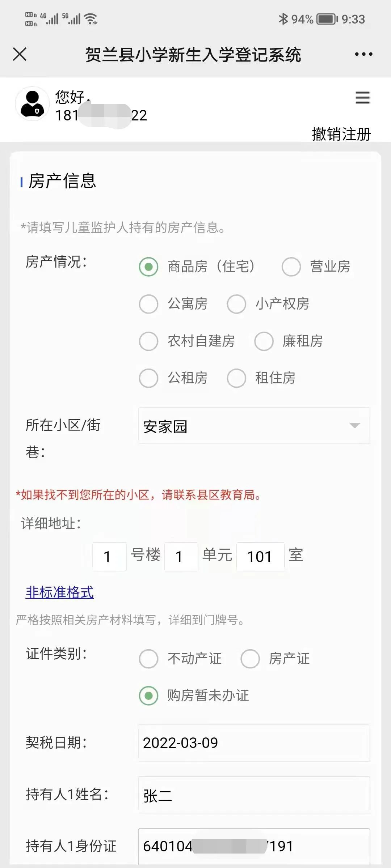The height and width of the screenshot is (868, 391).
Task: Select the 房产证 radio option
Action: pos(250,659)
